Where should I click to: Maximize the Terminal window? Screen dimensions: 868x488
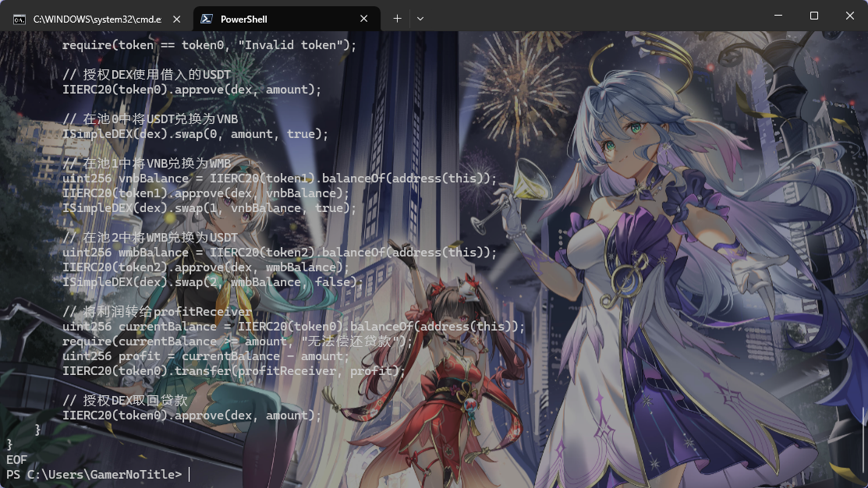tap(813, 16)
